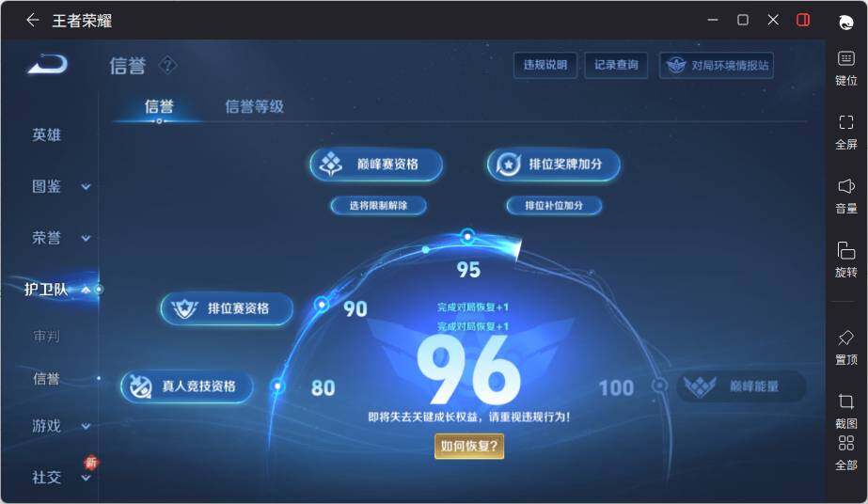The image size is (868, 504).
Task: Take a screenshot with 截图
Action: point(845,402)
